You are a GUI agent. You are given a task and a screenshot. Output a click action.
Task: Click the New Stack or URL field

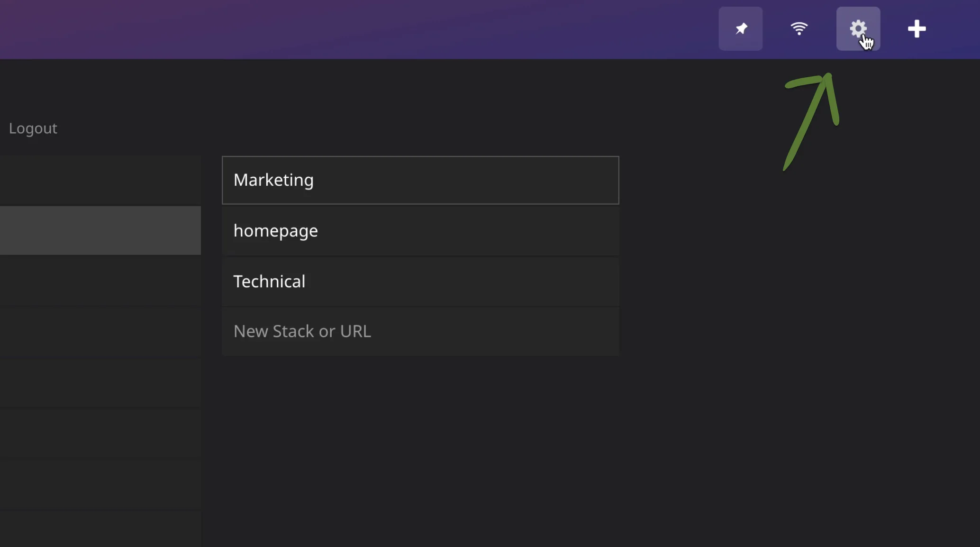click(420, 331)
